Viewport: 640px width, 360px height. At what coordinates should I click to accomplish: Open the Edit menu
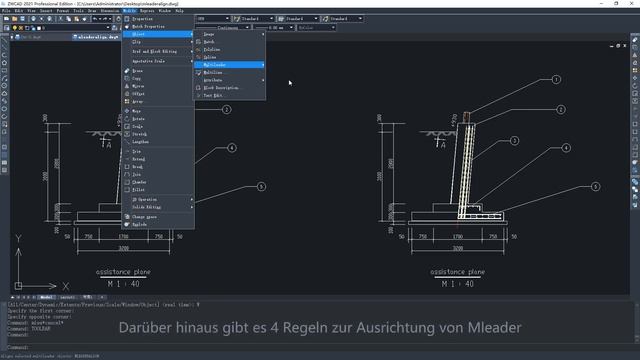19,11
